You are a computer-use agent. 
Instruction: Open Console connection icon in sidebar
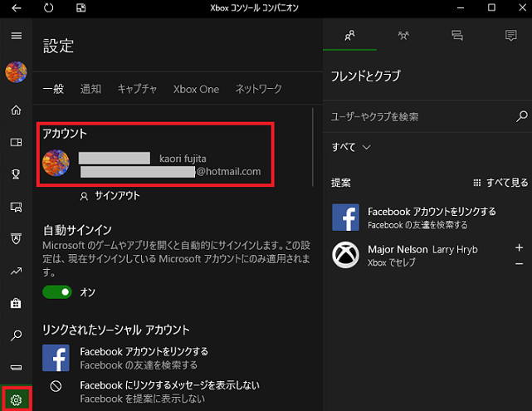16,368
